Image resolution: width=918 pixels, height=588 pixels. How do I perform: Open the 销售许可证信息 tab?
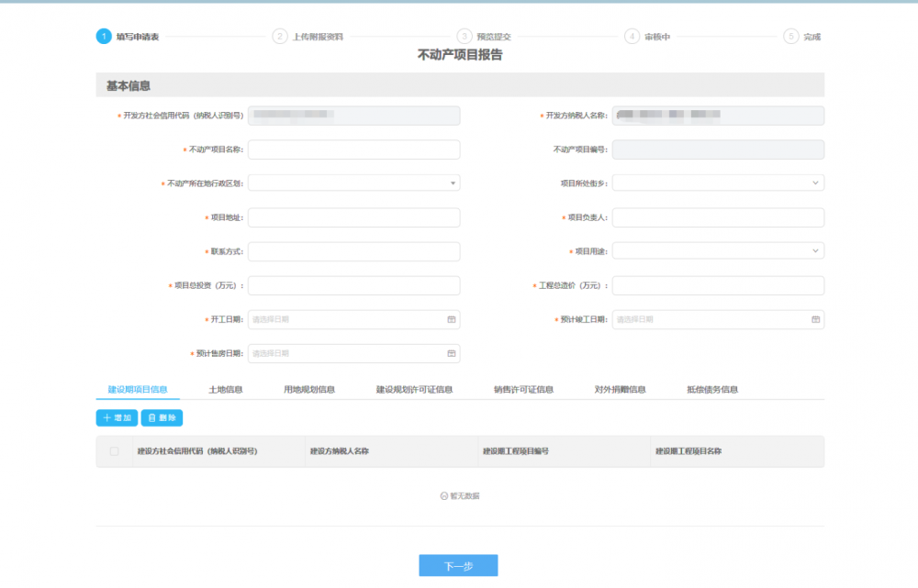pos(523,390)
